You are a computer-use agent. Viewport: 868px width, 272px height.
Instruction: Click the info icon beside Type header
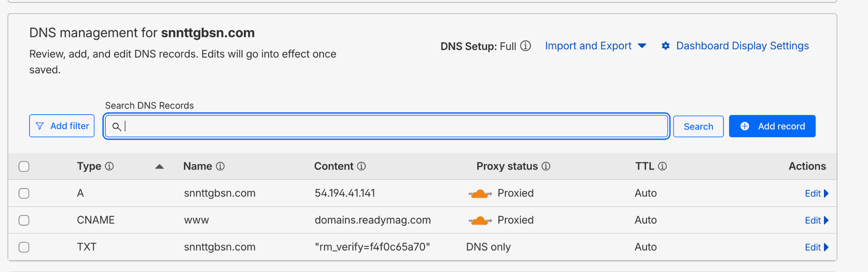pos(109,166)
